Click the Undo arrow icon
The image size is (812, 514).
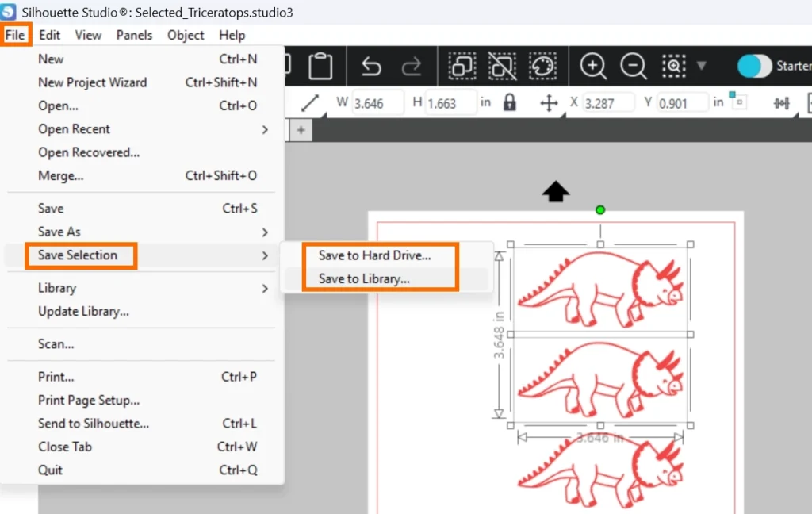(x=371, y=67)
